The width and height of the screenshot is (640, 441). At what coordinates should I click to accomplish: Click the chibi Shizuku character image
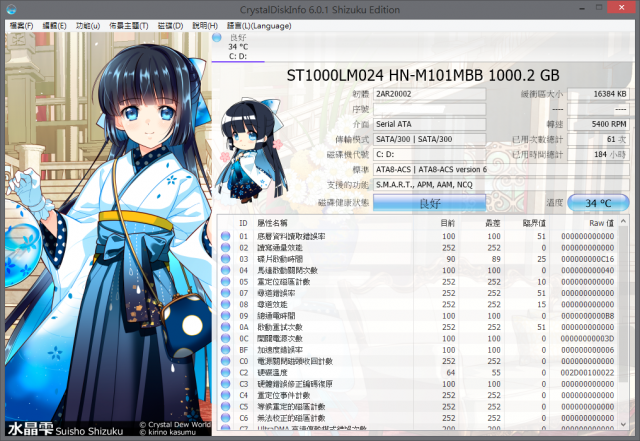coord(250,150)
